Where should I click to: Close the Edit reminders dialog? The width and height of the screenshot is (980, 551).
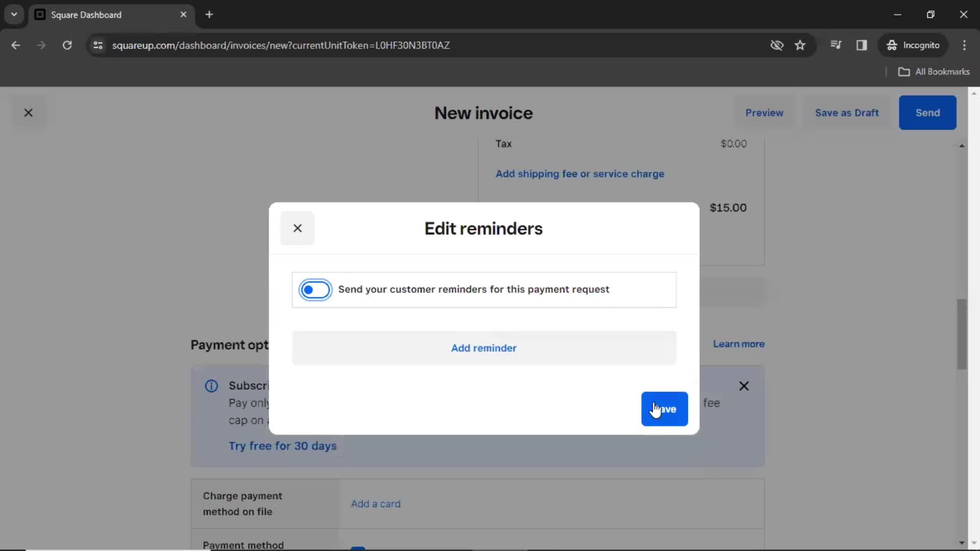pos(298,228)
